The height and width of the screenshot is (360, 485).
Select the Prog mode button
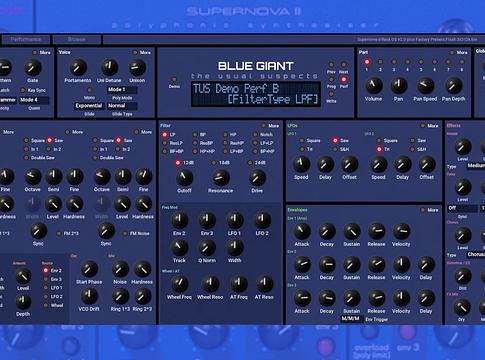click(x=331, y=79)
